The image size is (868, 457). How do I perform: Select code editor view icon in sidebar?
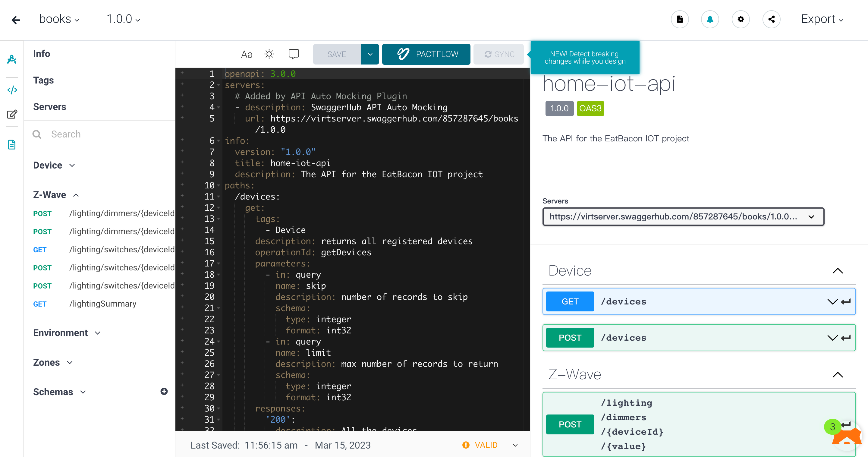click(x=12, y=90)
